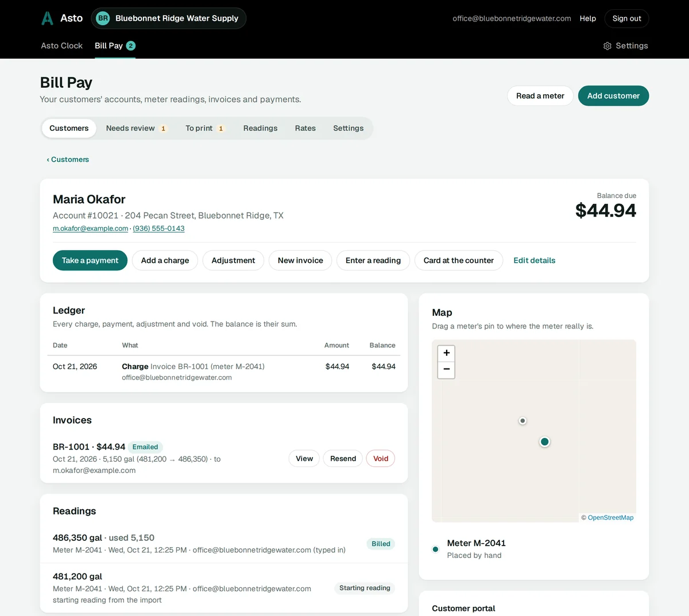The height and width of the screenshot is (616, 689).
Task: Click Read a meter button
Action: point(540,96)
